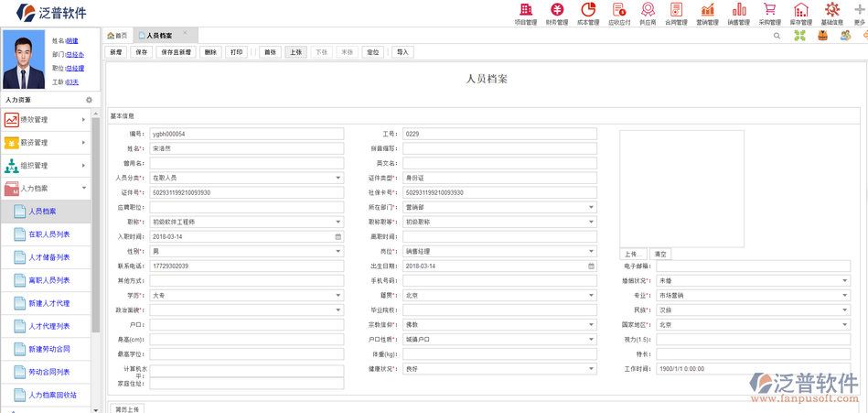Select 在职人员列表 in sidebar
The image size is (868, 413).
pos(48,234)
